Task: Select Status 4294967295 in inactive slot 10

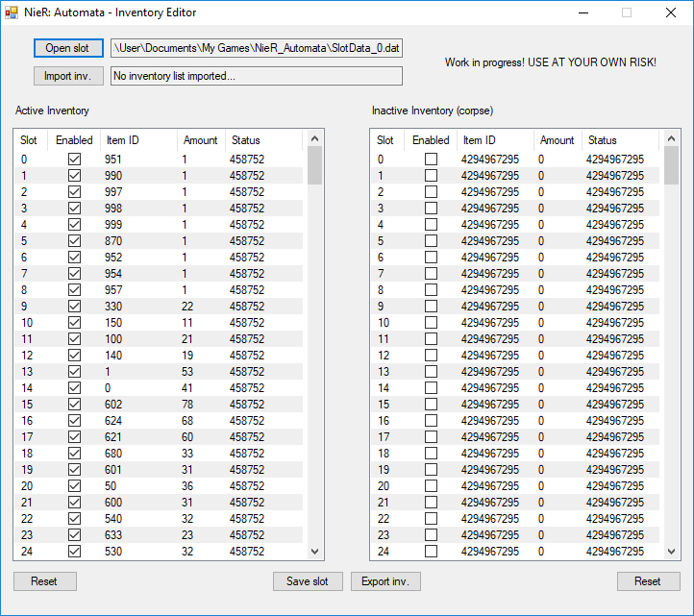Action: coord(615,323)
